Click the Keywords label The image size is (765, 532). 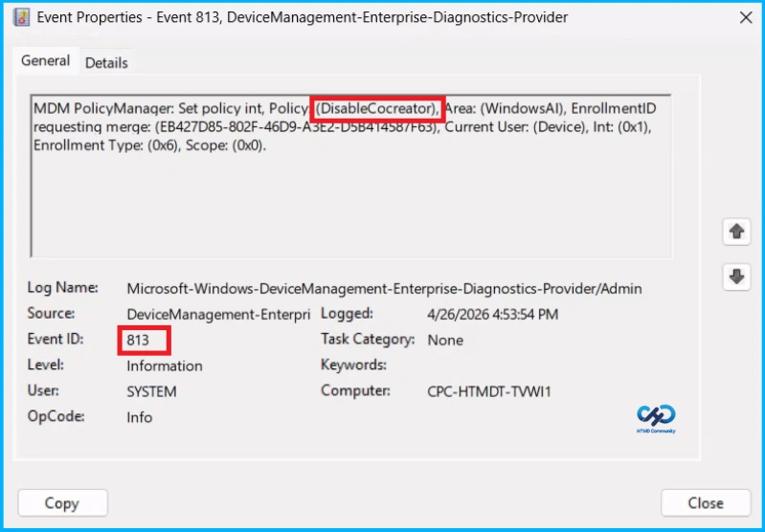(353, 365)
